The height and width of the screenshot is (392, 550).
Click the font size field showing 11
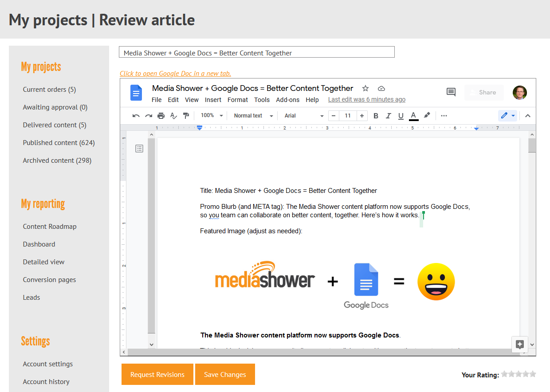(348, 116)
